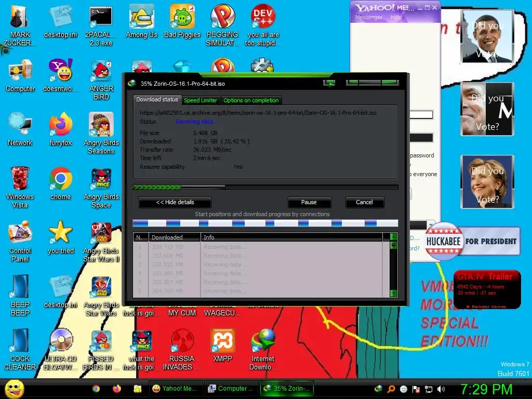This screenshot has width=532, height=399.
Task: Click the 35% Zorin-... taskbar button
Action: pyautogui.click(x=287, y=389)
